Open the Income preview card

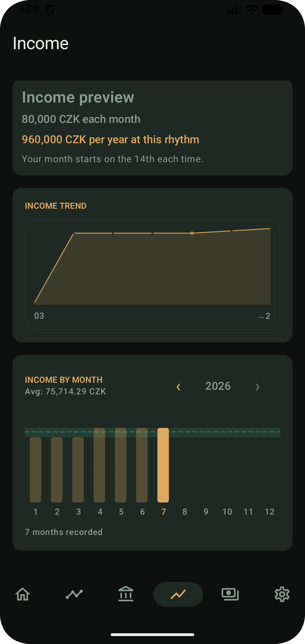tap(152, 128)
